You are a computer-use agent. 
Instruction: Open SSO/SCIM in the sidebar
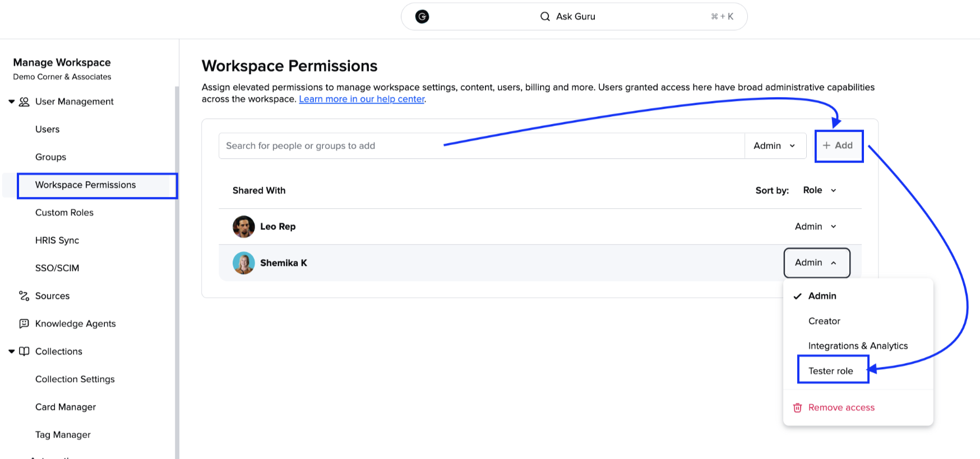point(57,268)
